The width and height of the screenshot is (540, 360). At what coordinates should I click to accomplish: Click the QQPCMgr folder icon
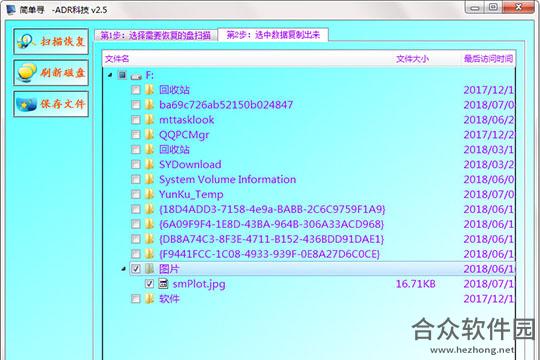149,134
